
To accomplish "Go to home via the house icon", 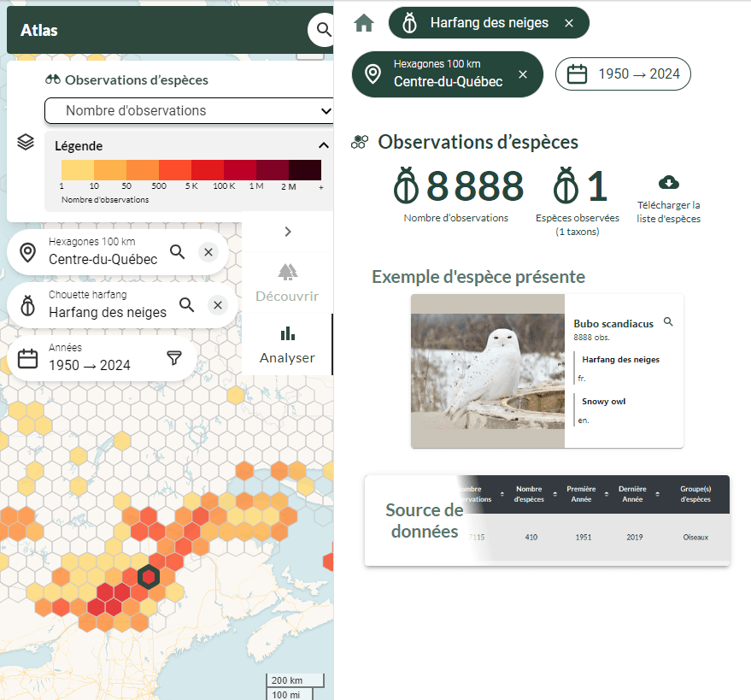I will click(364, 22).
